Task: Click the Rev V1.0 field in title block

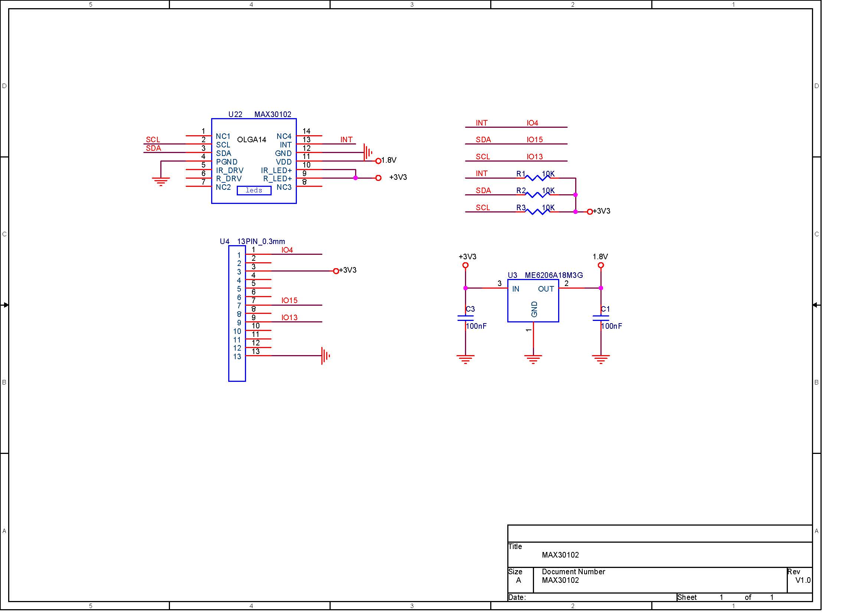Action: 799,579
